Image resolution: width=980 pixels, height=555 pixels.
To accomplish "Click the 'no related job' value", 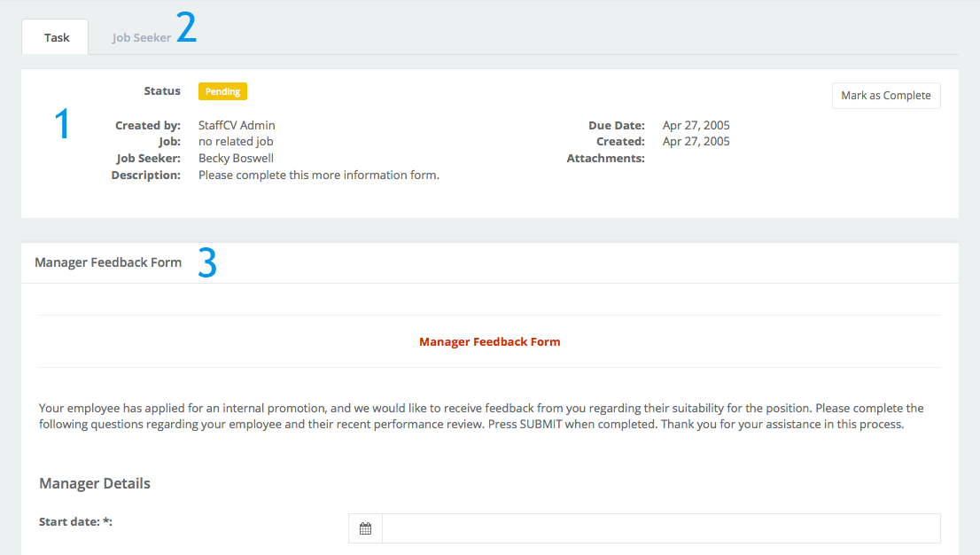I will tap(236, 141).
